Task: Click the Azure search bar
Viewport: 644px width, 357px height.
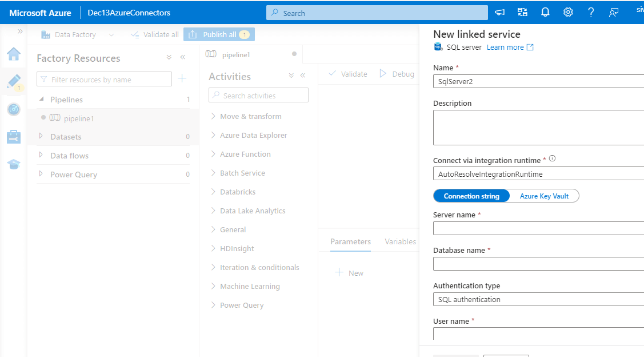Action: coord(377,12)
